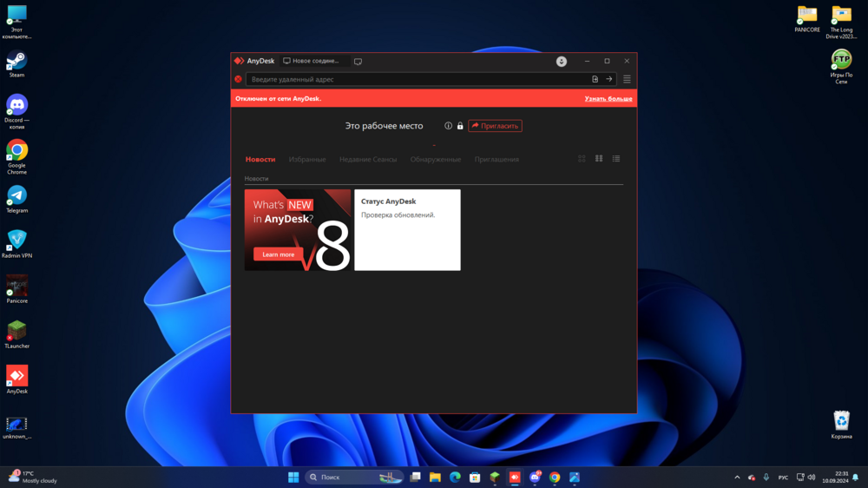Open the profile avatar icon in title bar
The height and width of the screenshot is (488, 868).
[x=562, y=62]
